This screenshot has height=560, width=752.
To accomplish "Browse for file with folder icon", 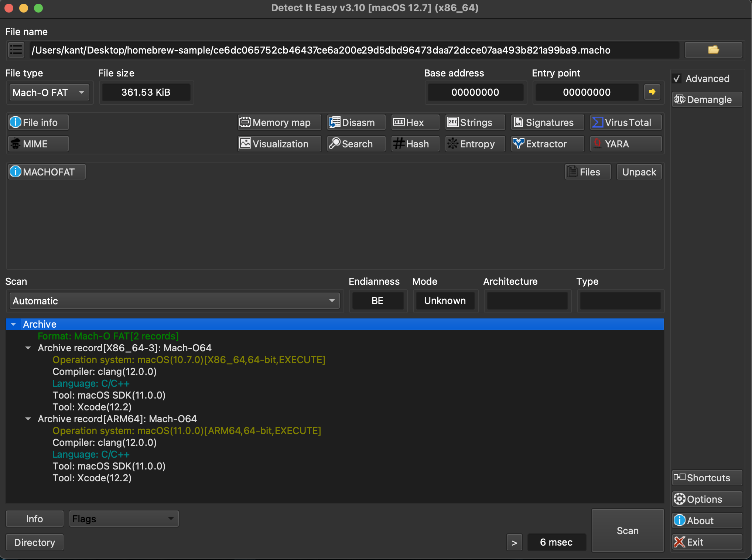I will coord(713,50).
